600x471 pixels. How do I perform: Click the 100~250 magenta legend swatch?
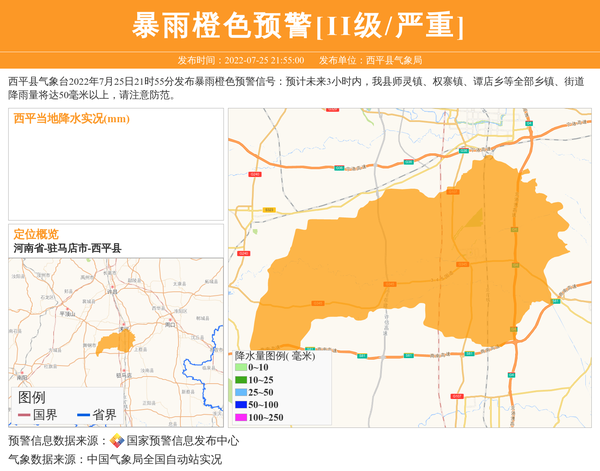click(240, 418)
